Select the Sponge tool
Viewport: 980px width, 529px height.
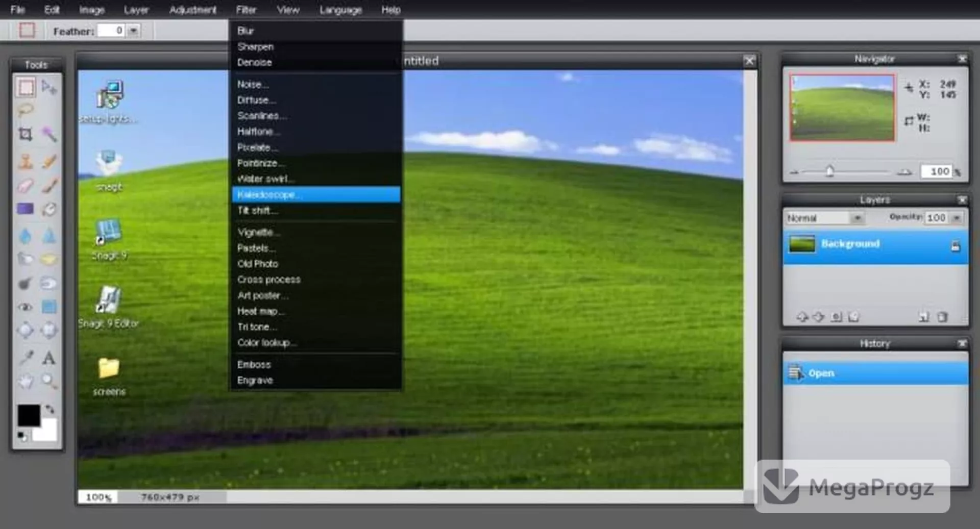pos(49,259)
